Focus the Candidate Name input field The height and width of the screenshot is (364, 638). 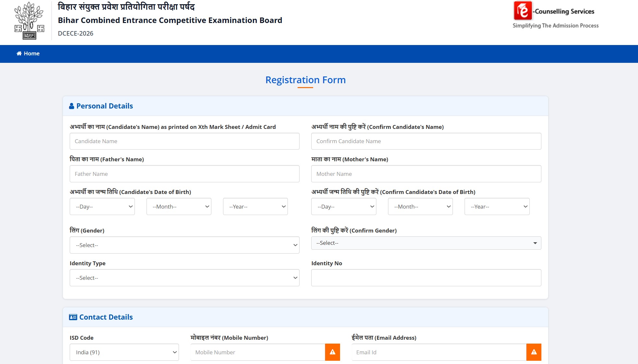click(x=184, y=141)
